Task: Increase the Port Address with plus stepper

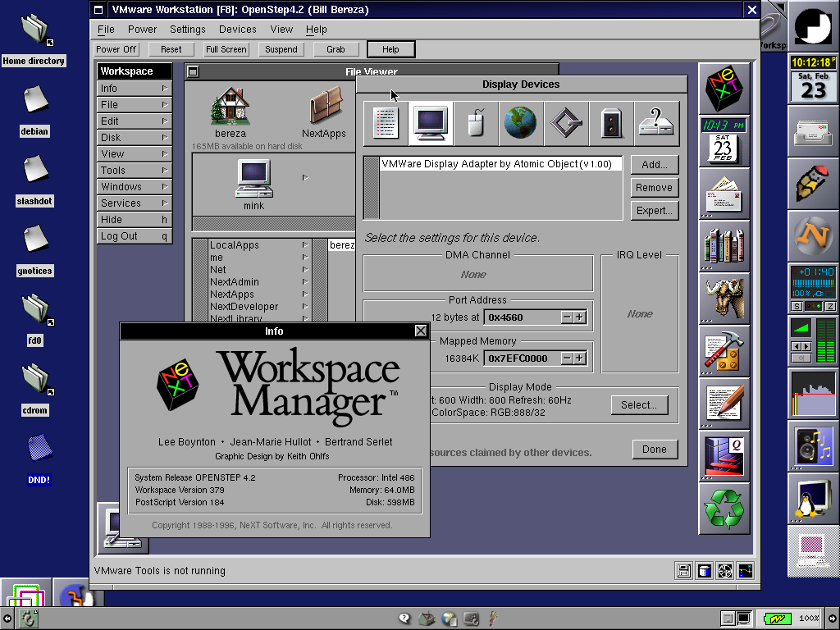Action: click(x=579, y=317)
